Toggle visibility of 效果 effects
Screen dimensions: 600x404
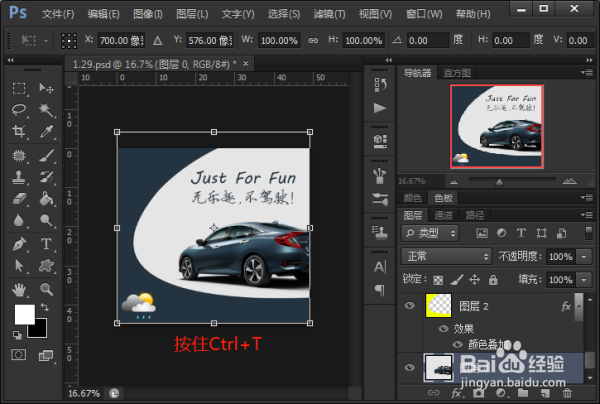click(443, 328)
